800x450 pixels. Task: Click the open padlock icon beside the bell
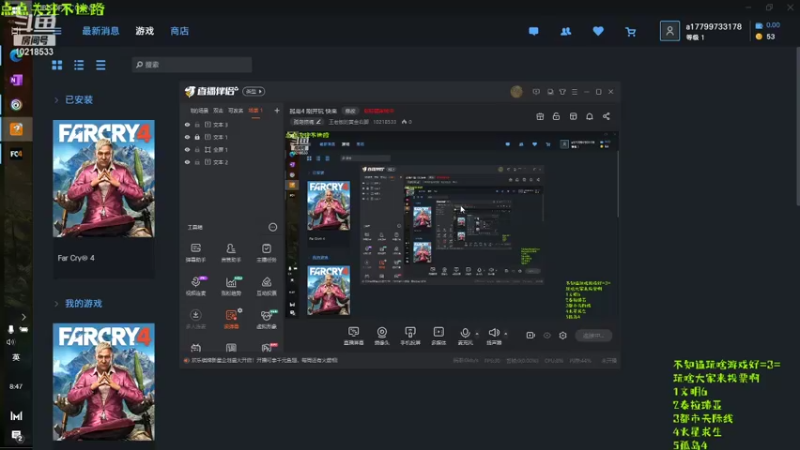point(556,116)
